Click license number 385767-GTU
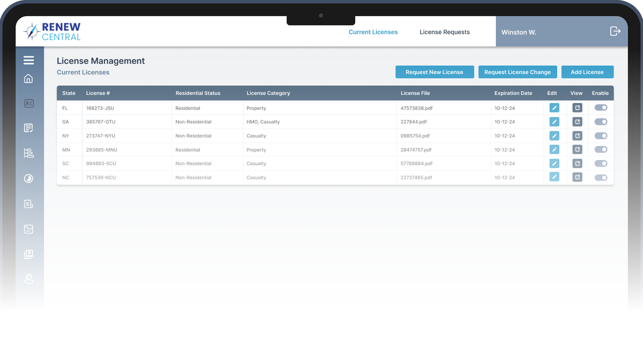The height and width of the screenshot is (364, 643). [101, 122]
